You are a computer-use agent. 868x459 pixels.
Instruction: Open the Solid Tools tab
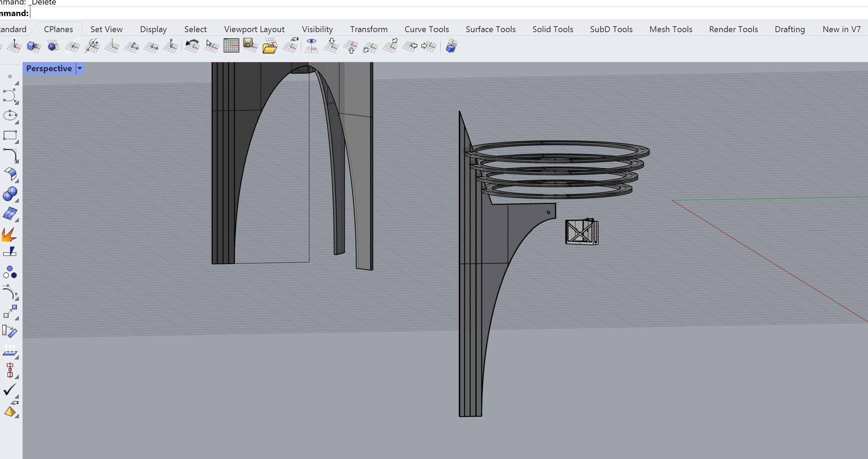(x=553, y=29)
